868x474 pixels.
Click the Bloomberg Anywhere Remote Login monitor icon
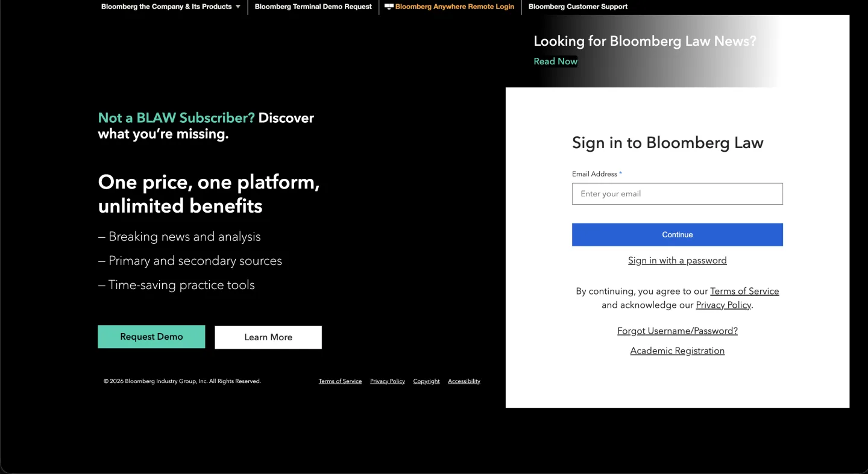pyautogui.click(x=389, y=7)
